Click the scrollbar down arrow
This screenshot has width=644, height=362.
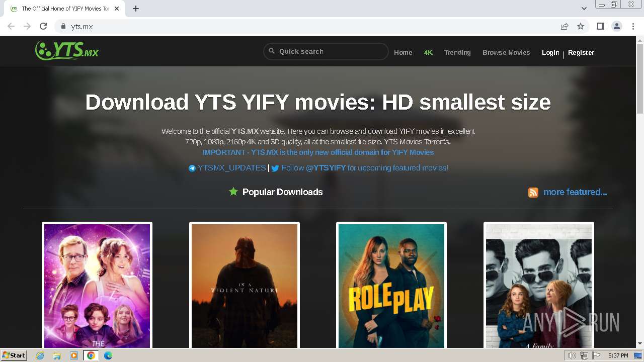pos(640,344)
